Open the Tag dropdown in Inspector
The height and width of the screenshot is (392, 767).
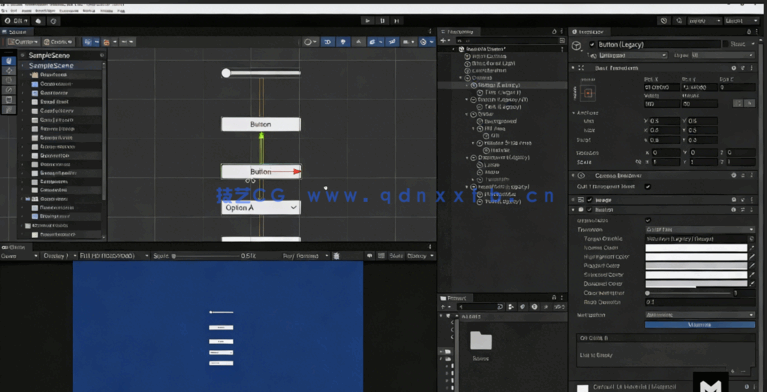click(633, 56)
